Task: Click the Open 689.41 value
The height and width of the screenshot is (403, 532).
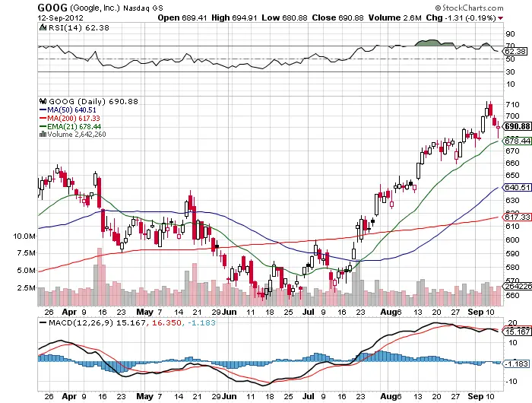Action: point(182,17)
